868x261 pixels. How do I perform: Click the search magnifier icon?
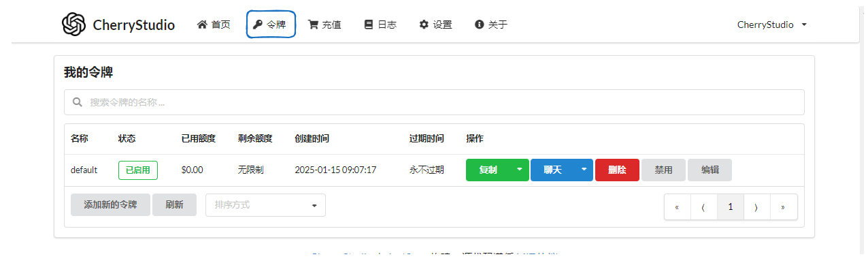pos(78,102)
